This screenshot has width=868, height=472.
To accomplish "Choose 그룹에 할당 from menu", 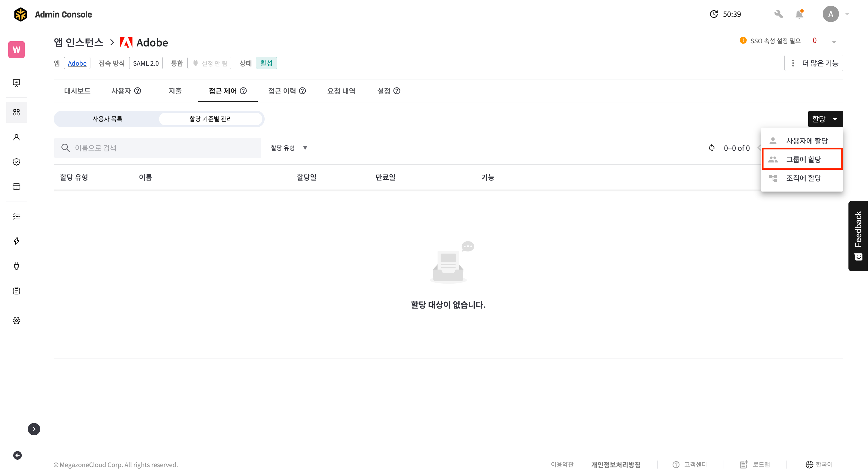I will [x=803, y=159].
